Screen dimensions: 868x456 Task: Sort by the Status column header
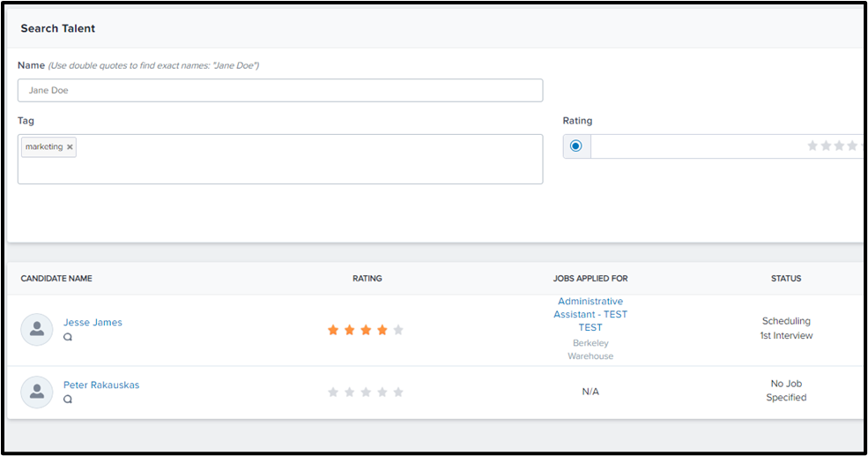click(x=785, y=279)
